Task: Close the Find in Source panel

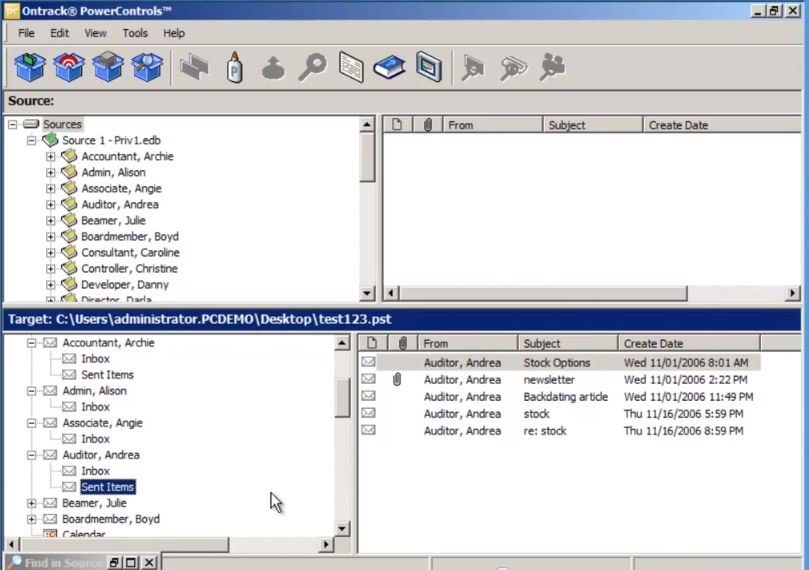Action: [149, 562]
